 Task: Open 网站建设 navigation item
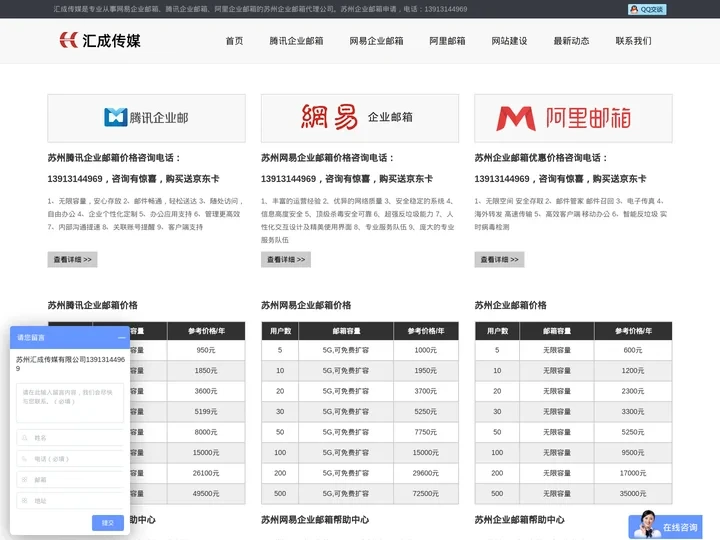(509, 41)
